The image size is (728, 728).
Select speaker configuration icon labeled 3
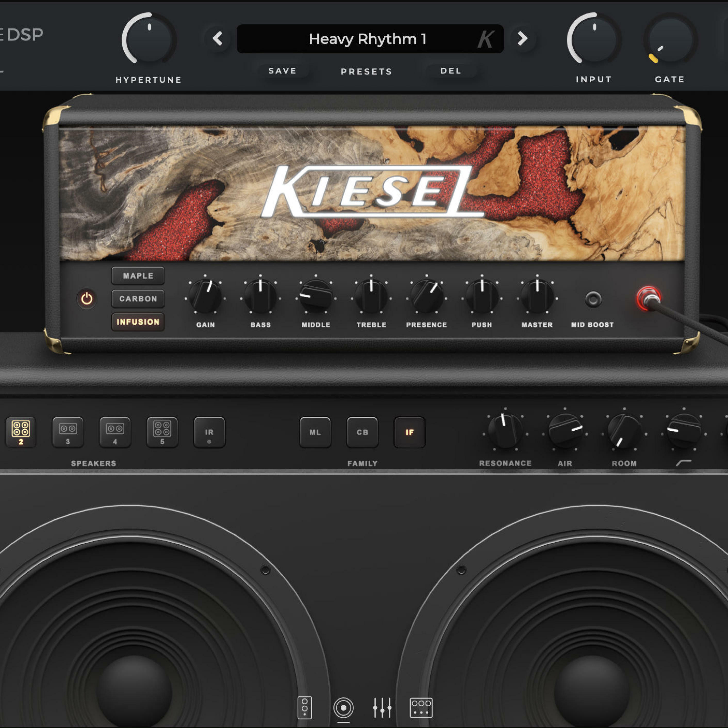68,432
